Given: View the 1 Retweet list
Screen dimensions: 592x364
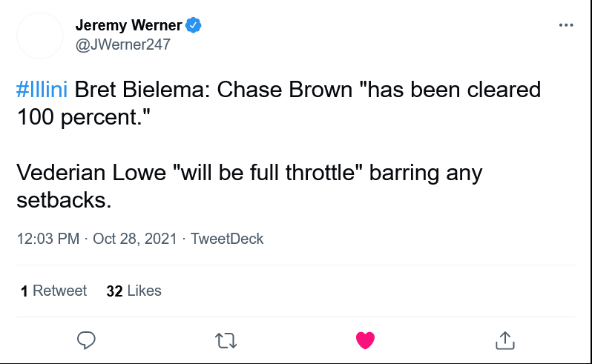Looking at the screenshot, I should 54,291.
